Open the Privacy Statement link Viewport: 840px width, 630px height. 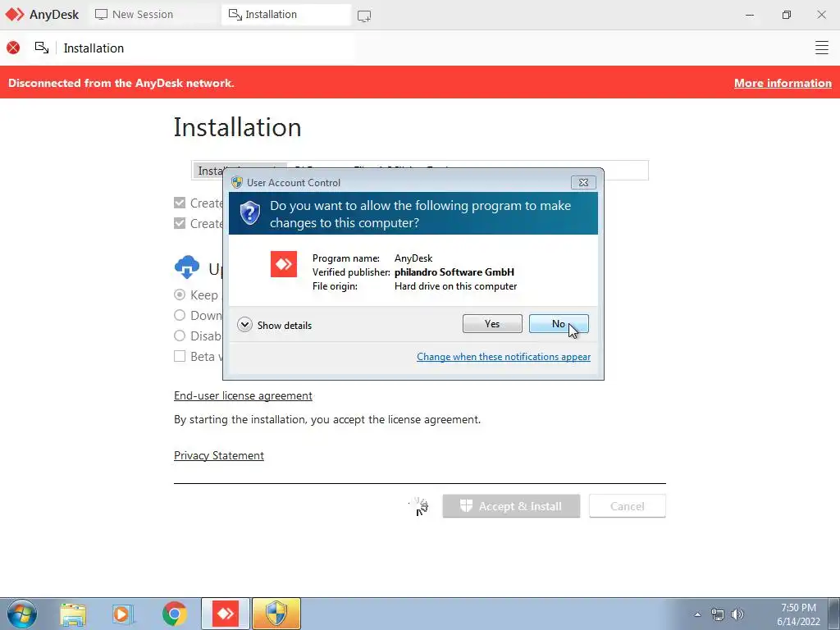[x=219, y=455]
